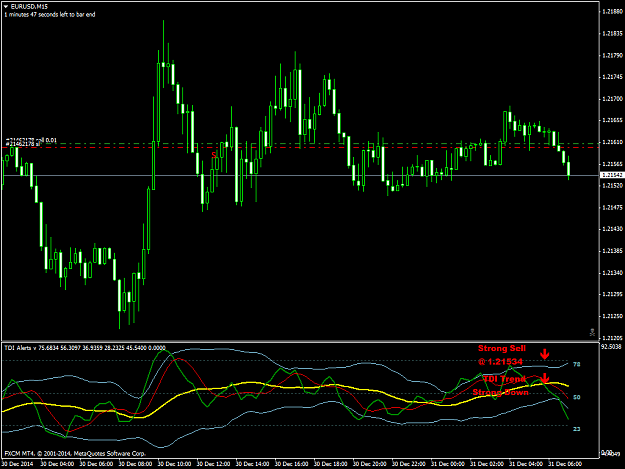This screenshot has height=469, width=625.
Task: Click the 'Strong Sell' alert text
Action: coord(502,349)
